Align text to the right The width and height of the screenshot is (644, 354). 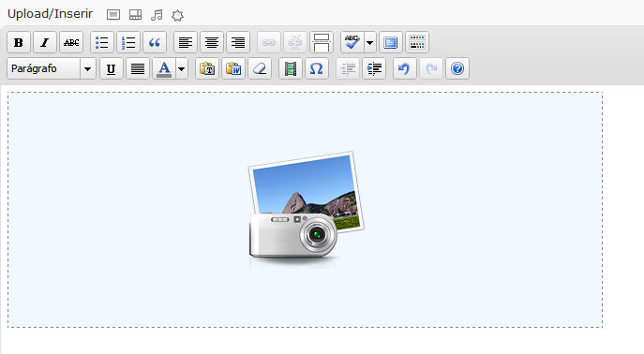point(238,42)
